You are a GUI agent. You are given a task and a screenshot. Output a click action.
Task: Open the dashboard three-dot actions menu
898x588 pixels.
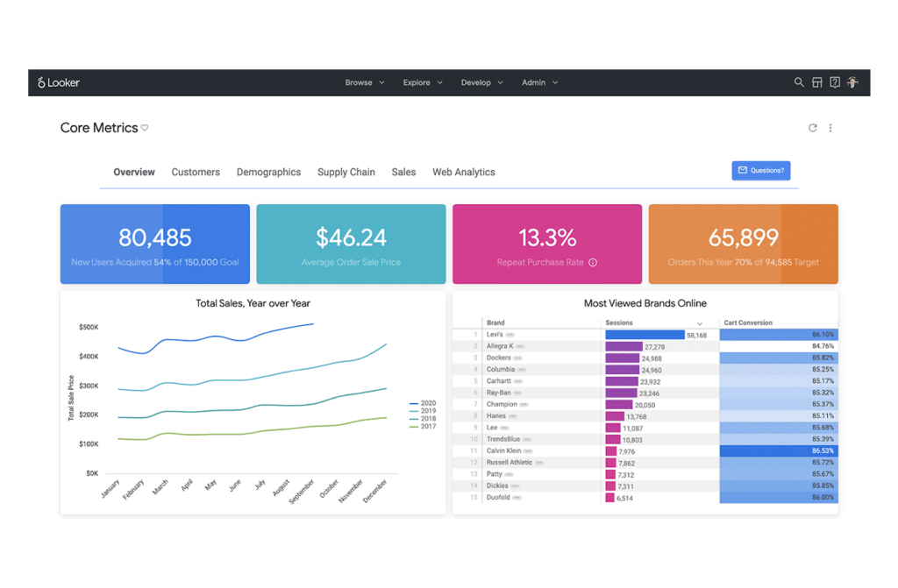tap(830, 127)
